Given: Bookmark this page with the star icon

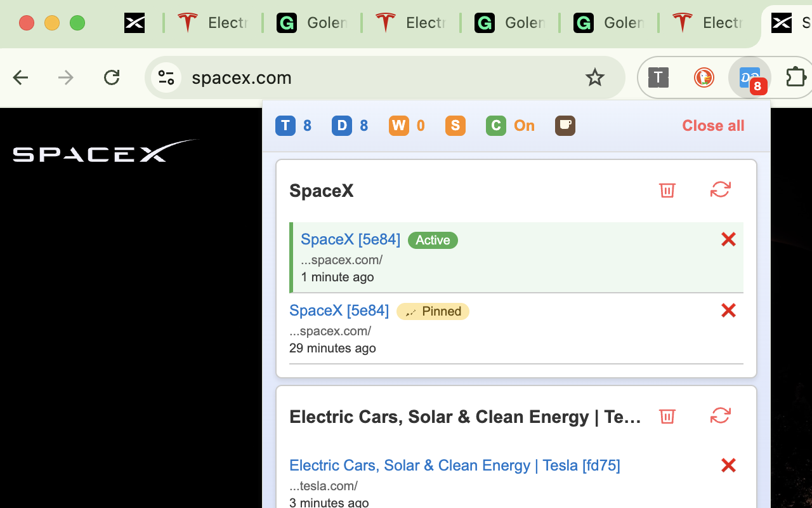Looking at the screenshot, I should point(594,77).
